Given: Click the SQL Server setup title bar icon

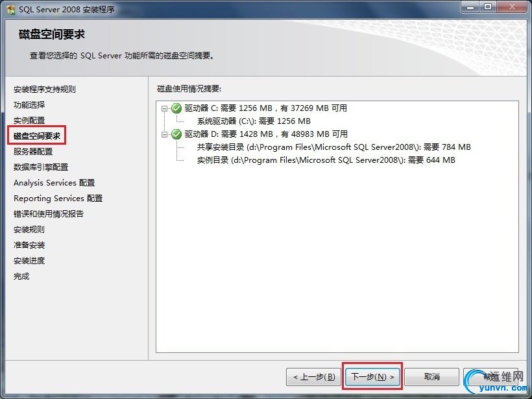Looking at the screenshot, I should pos(11,9).
